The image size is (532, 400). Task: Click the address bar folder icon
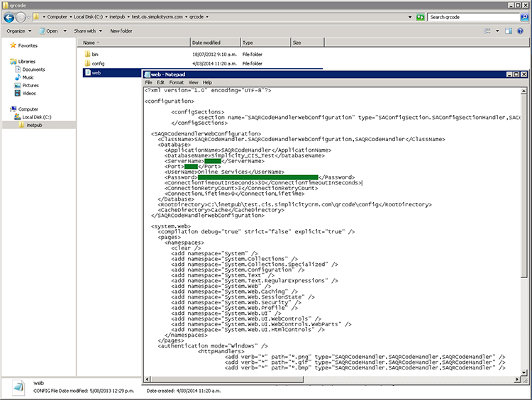(36, 16)
